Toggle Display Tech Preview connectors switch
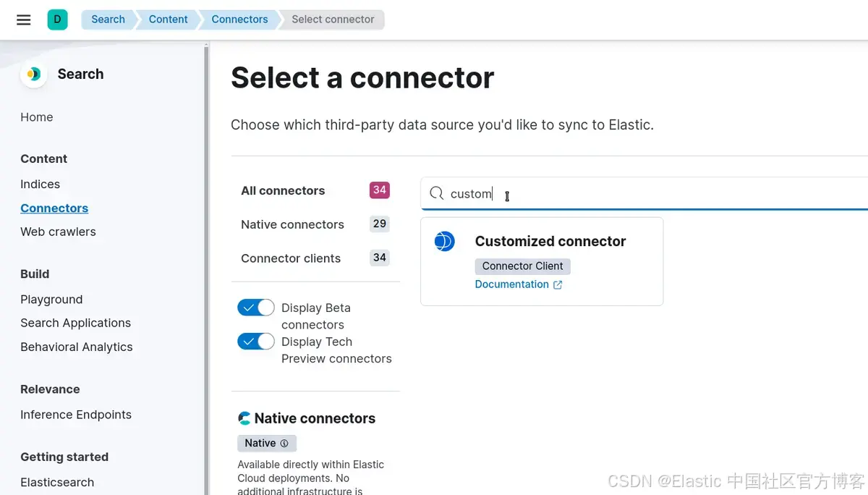Image resolution: width=868 pixels, height=495 pixels. tap(256, 342)
